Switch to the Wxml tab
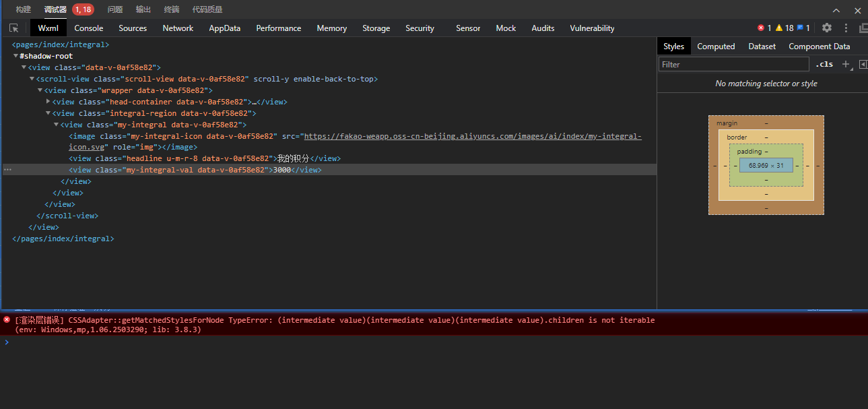 click(x=48, y=28)
